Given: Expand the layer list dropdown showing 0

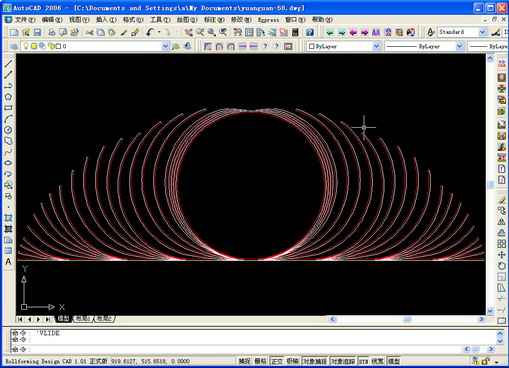Looking at the screenshot, I should [x=165, y=46].
